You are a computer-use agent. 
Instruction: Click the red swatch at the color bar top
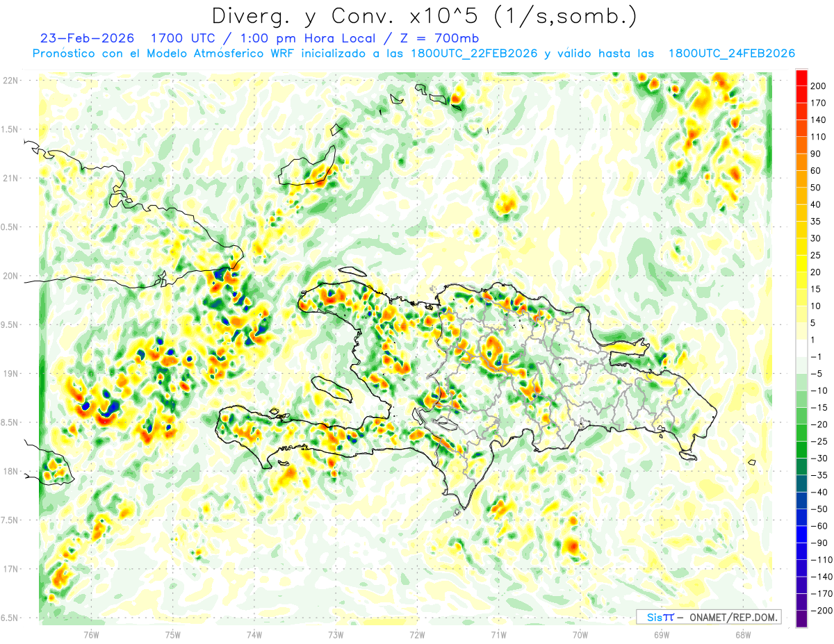coord(801,77)
